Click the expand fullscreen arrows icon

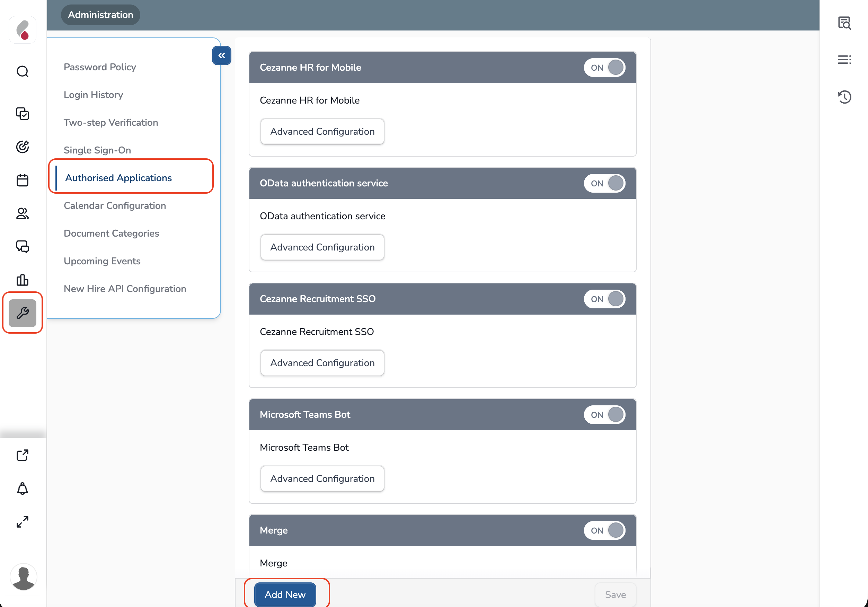tap(22, 522)
